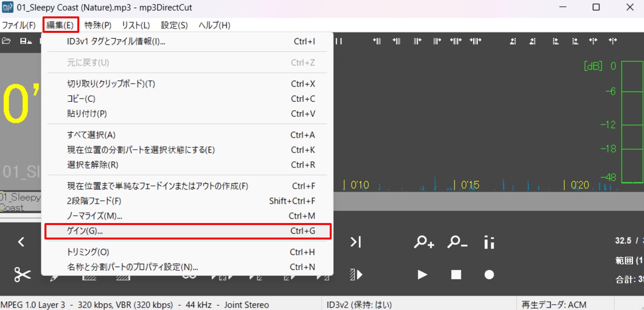Choose トリミング(O) menu entry
Viewport: 644px width, 310px height.
187,252
